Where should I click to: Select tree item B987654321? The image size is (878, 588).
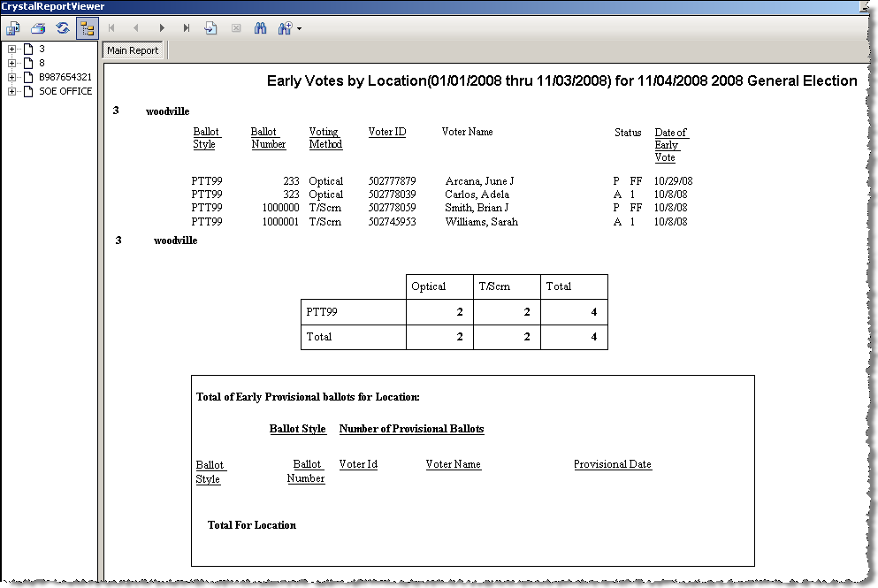point(65,77)
